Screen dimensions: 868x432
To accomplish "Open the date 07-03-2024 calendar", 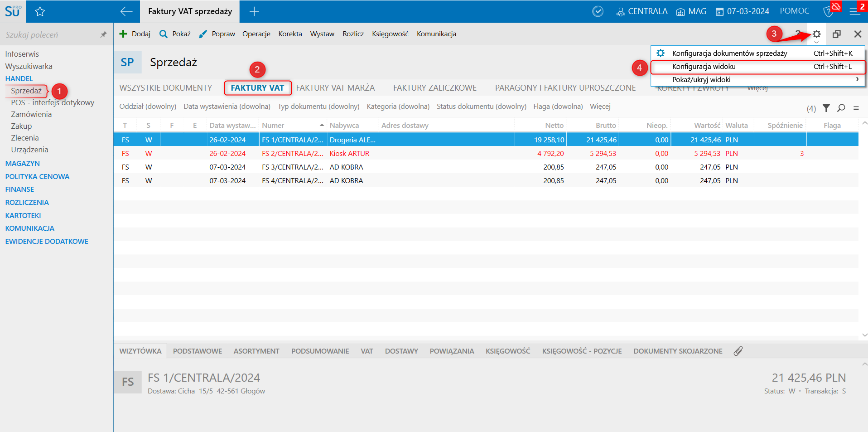I will pyautogui.click(x=743, y=11).
